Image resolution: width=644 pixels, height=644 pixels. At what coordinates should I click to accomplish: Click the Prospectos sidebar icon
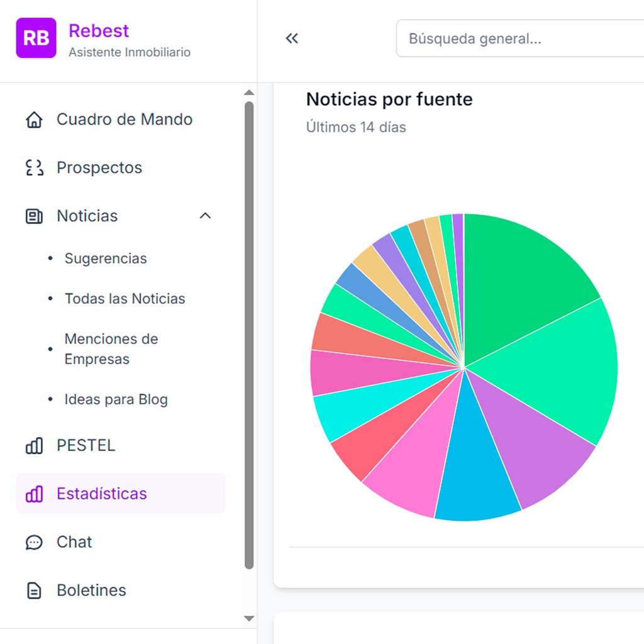(x=34, y=168)
